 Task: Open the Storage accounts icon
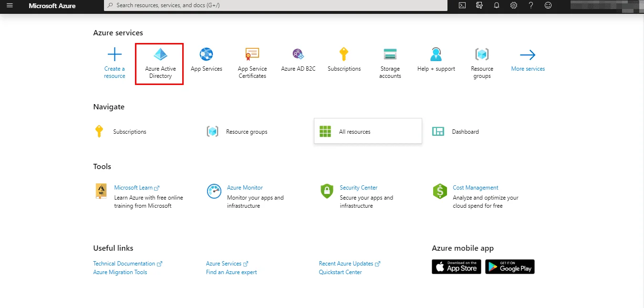click(x=390, y=54)
